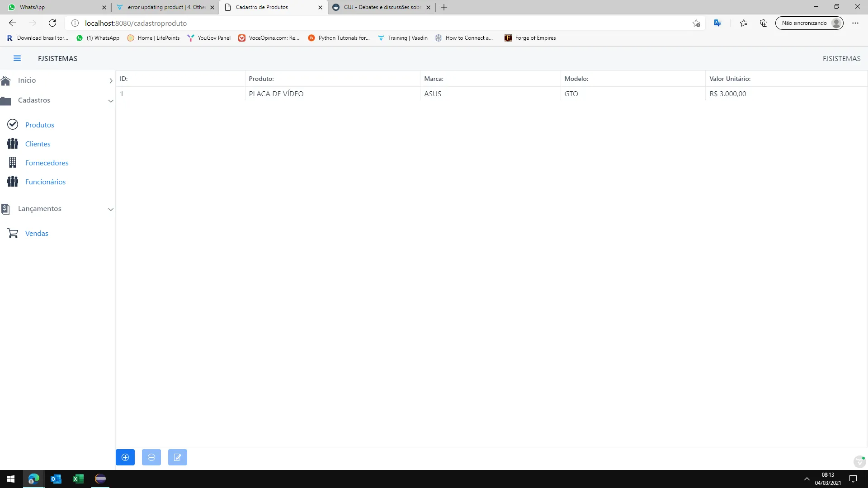Click the address bar URL field

pos(362,23)
